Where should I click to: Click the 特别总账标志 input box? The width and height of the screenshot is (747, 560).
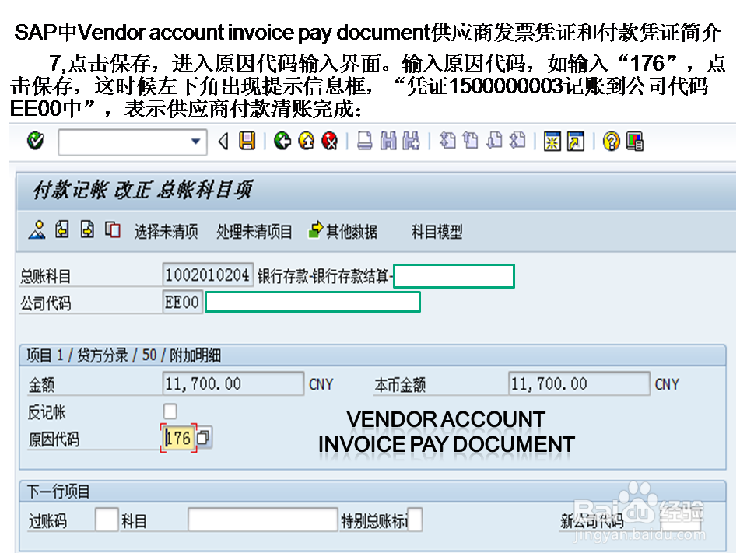(x=415, y=520)
